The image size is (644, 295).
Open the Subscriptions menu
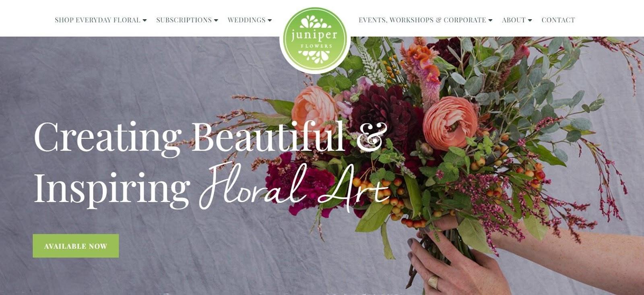187,20
